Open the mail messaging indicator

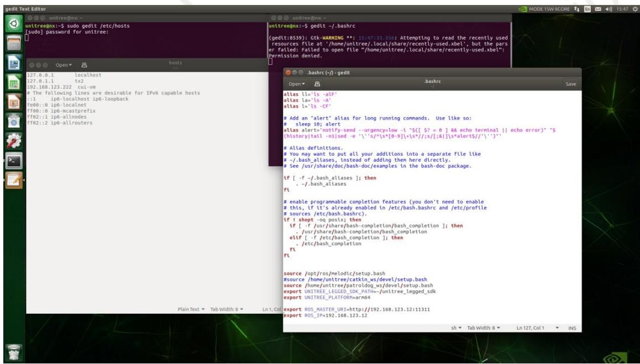click(x=598, y=9)
